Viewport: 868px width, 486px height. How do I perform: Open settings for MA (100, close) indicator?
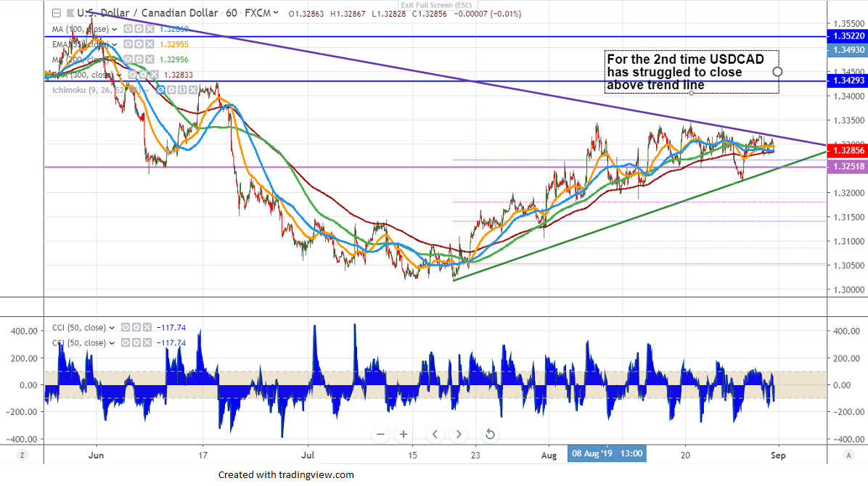tap(137, 29)
